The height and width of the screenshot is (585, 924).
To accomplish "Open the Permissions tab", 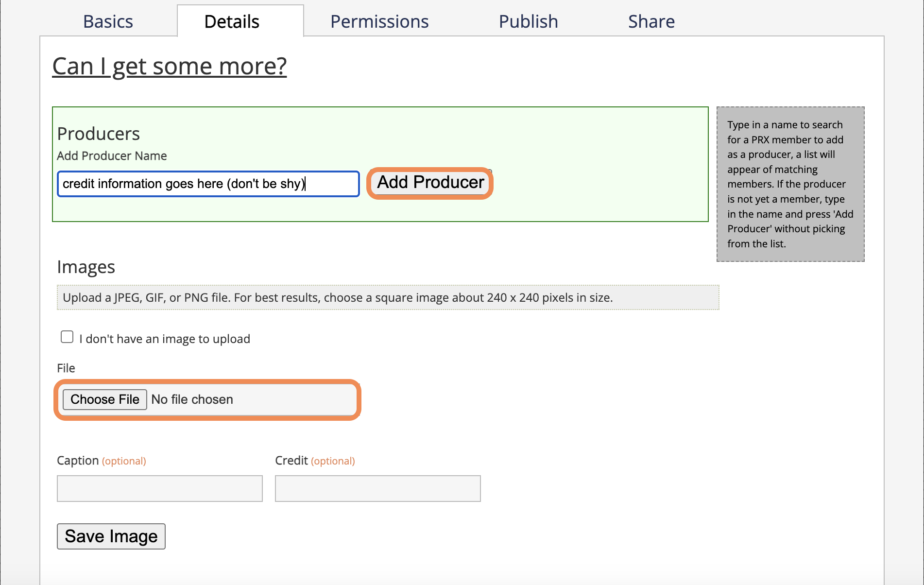I will 379,21.
